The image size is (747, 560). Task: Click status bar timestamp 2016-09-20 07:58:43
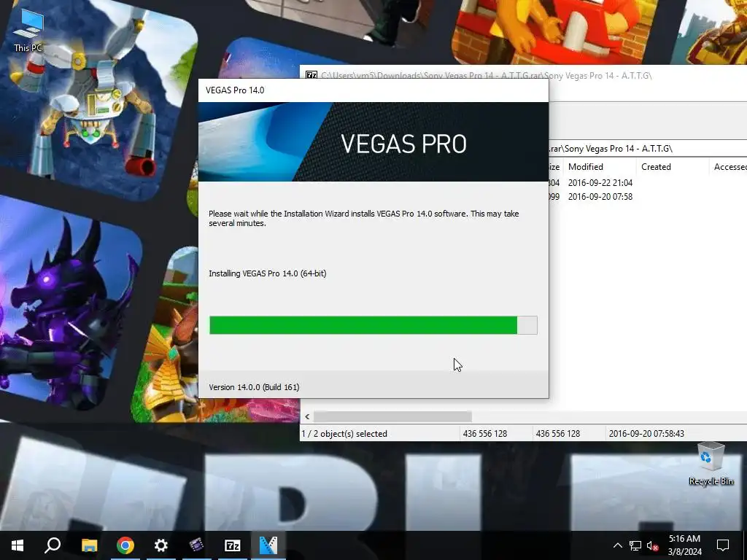pos(646,434)
